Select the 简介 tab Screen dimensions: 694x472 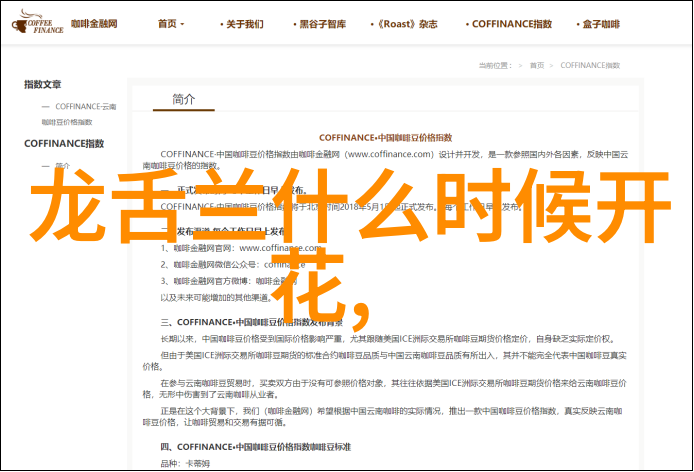184,99
